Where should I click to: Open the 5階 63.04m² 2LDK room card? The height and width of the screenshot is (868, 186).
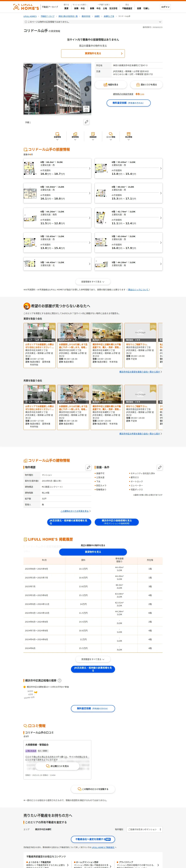click(x=129, y=243)
